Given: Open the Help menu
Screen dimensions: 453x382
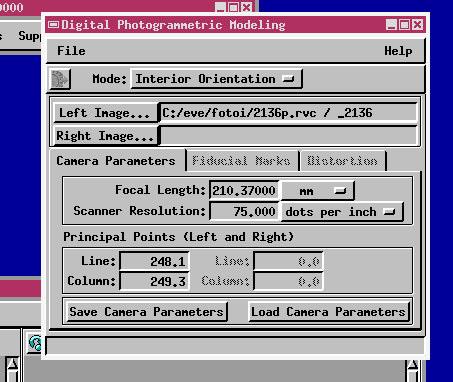Looking at the screenshot, I should (398, 51).
